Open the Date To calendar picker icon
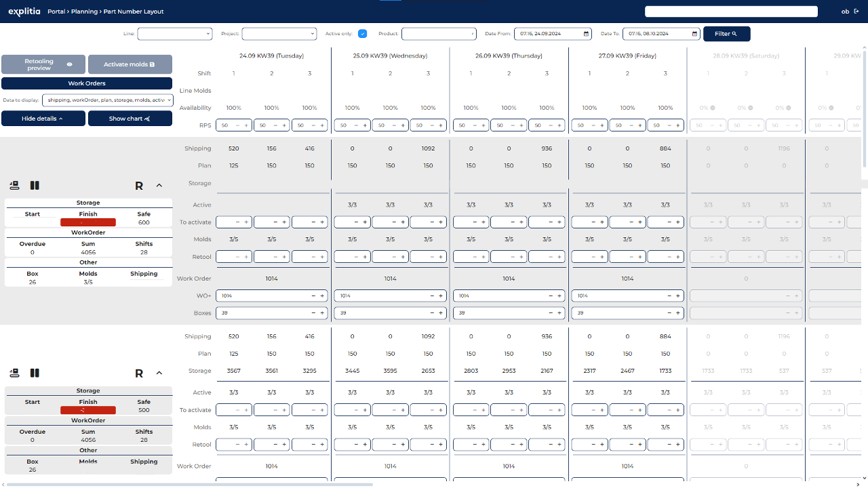 695,34
